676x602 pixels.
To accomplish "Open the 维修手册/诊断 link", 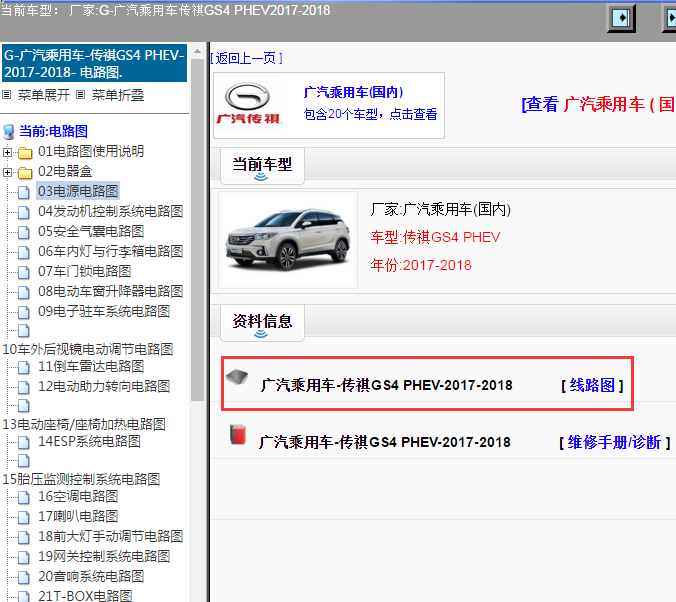I will click(x=614, y=442).
